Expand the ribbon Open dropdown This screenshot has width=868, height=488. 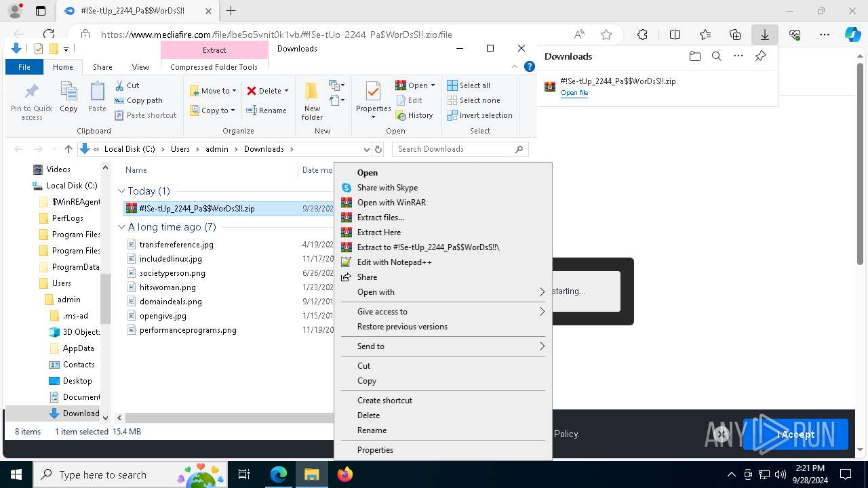tap(415, 85)
